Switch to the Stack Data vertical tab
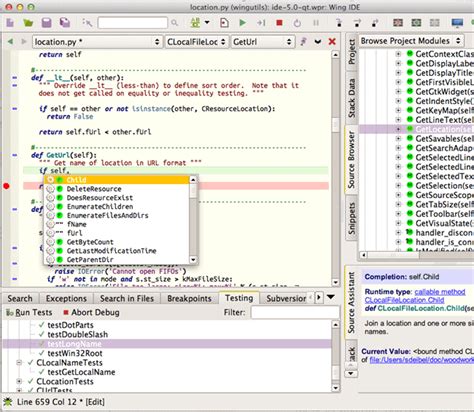Image resolution: width=474 pixels, height=412 pixels. coord(352,98)
